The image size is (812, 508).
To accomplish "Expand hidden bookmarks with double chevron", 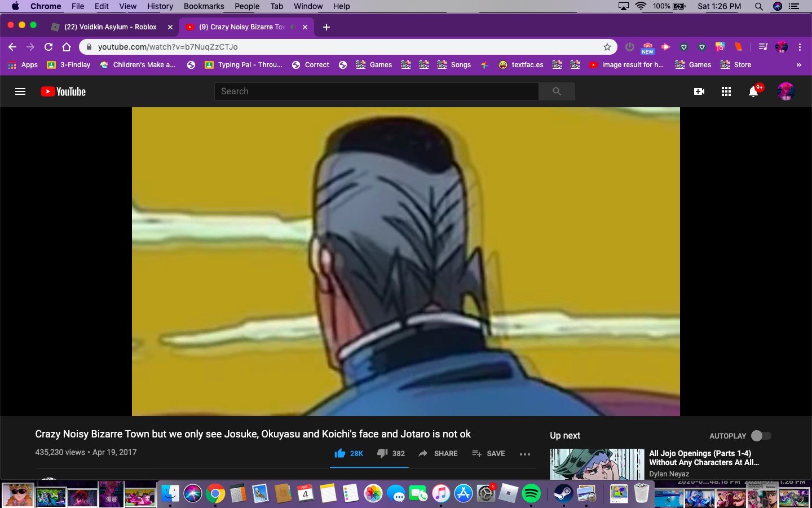I will pos(798,65).
